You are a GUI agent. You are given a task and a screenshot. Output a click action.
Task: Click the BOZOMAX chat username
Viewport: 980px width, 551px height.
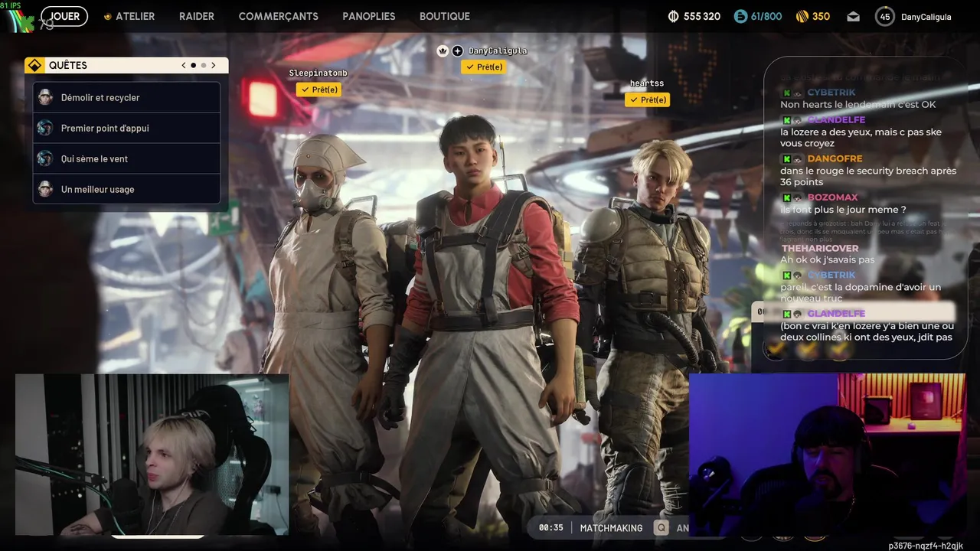coord(832,197)
